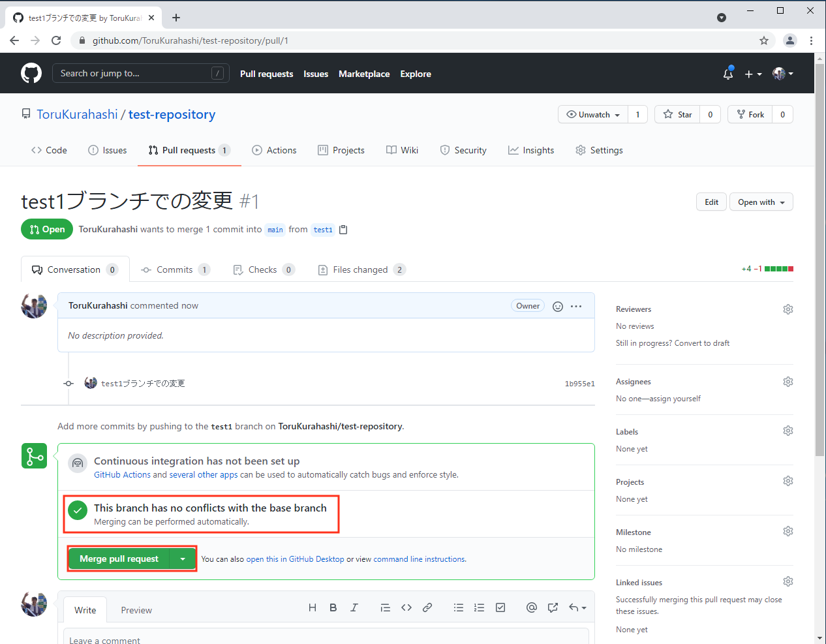The height and width of the screenshot is (644, 826).
Task: Open Explore in the top navigation
Action: [416, 74]
